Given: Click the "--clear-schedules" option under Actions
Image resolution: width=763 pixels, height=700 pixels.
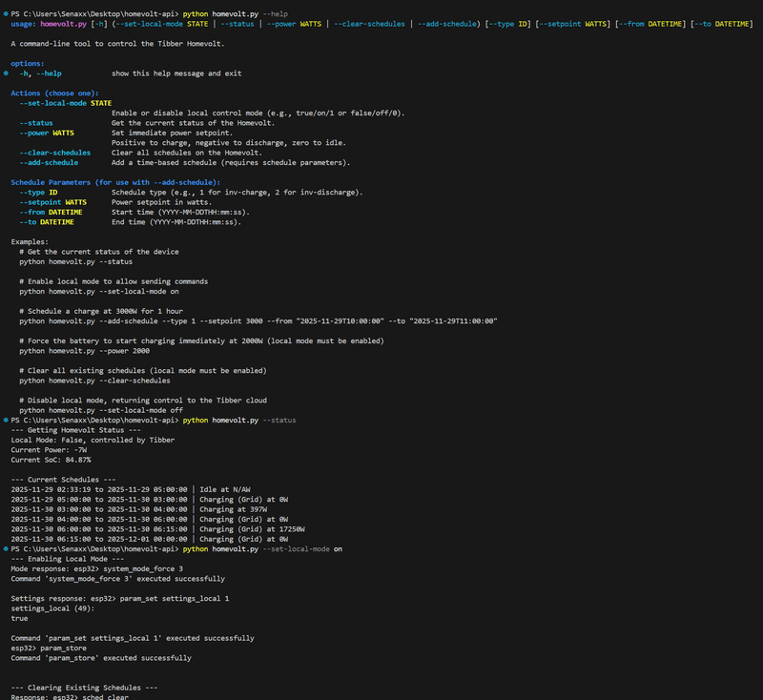Looking at the screenshot, I should [x=54, y=153].
